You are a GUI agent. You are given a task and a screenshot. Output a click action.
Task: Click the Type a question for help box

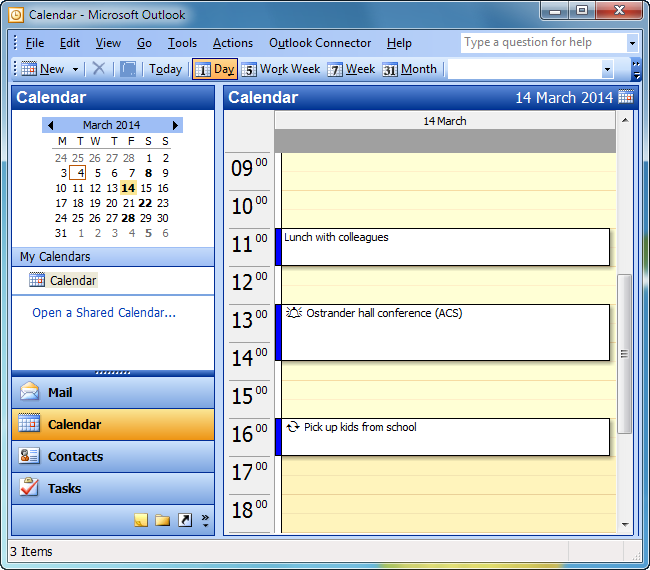point(544,42)
